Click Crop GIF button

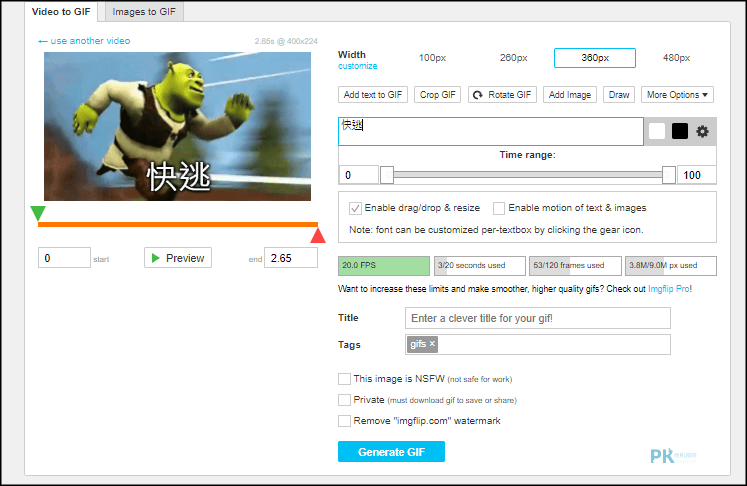(437, 95)
